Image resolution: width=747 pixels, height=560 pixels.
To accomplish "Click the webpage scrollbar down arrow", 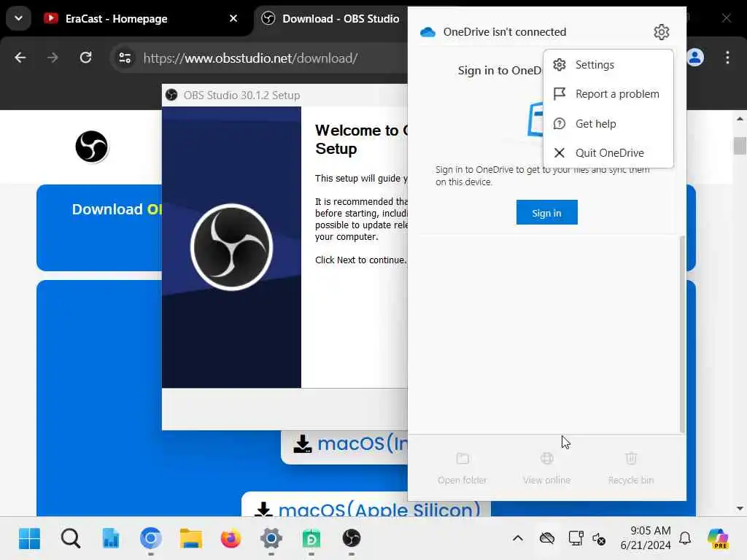I will tap(740, 508).
